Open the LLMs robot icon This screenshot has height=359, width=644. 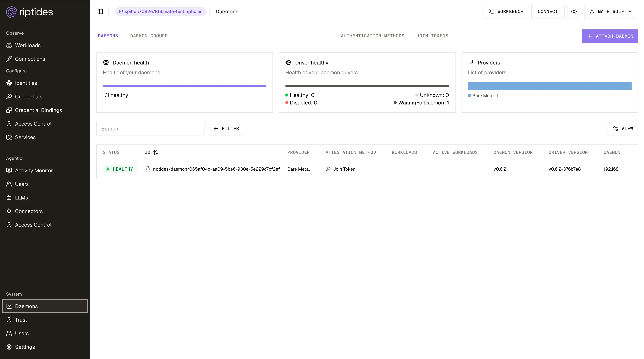click(9, 198)
